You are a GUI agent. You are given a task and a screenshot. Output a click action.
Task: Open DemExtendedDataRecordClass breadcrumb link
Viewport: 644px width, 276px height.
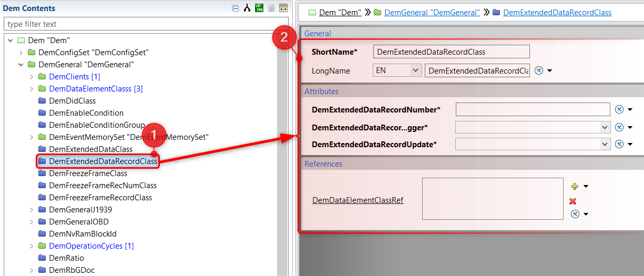(557, 13)
